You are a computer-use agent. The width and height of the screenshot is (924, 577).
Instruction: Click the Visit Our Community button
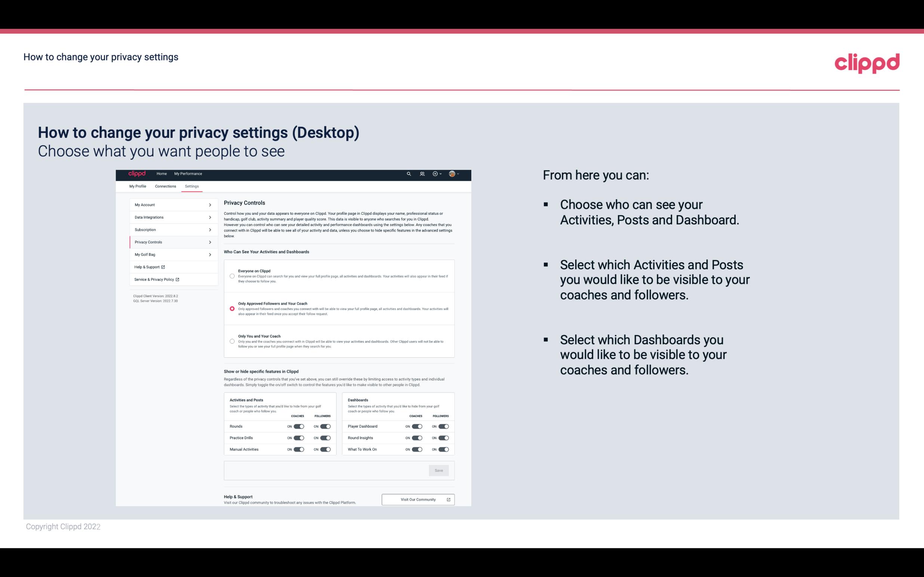click(417, 499)
